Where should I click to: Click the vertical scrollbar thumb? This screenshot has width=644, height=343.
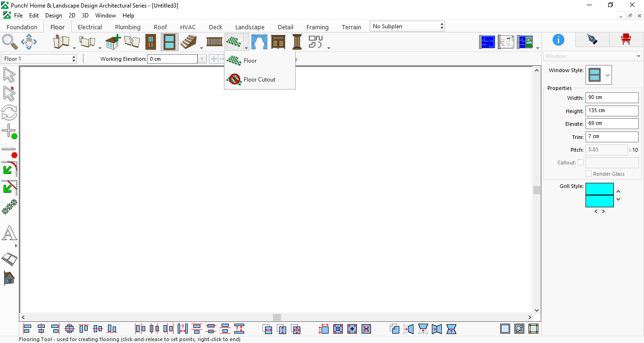pos(537,190)
